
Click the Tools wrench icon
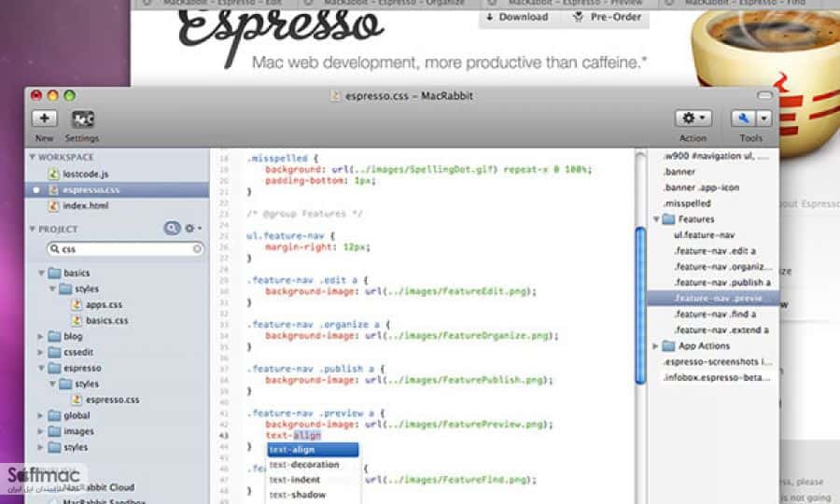[743, 119]
